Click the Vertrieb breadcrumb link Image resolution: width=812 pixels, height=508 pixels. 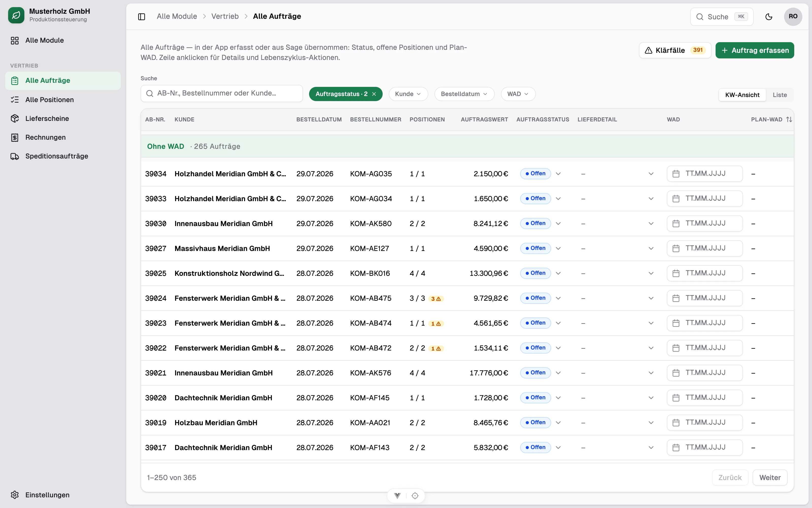pos(225,17)
